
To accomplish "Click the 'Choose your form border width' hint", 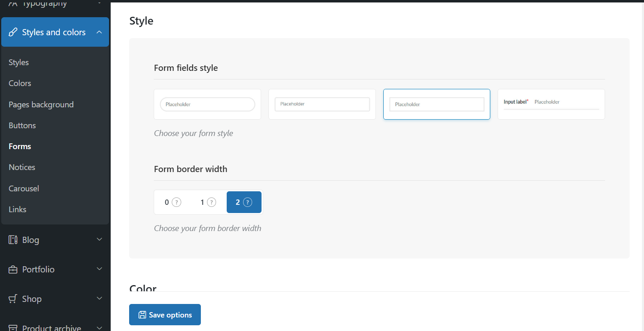I will point(207,228).
